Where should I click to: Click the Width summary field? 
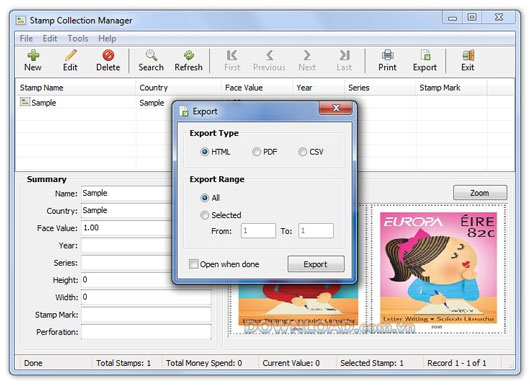(x=146, y=297)
